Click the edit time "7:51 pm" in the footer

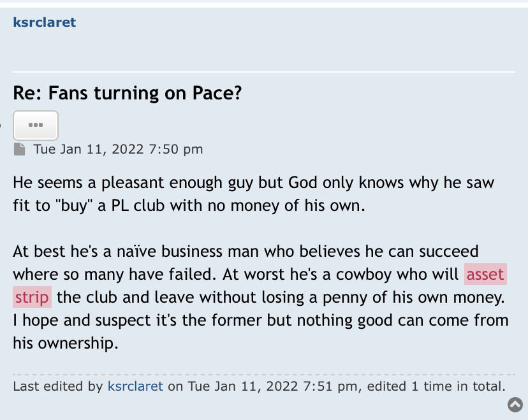(330, 386)
